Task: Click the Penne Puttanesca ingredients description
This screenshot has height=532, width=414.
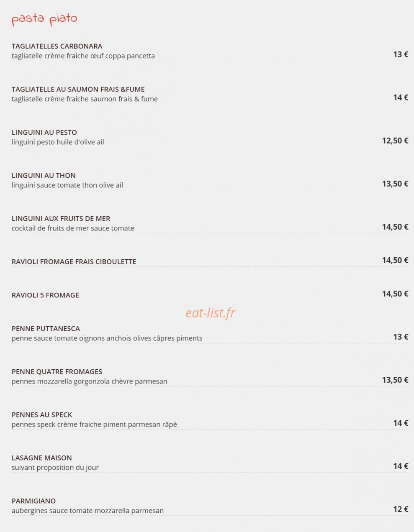Action: (x=107, y=338)
